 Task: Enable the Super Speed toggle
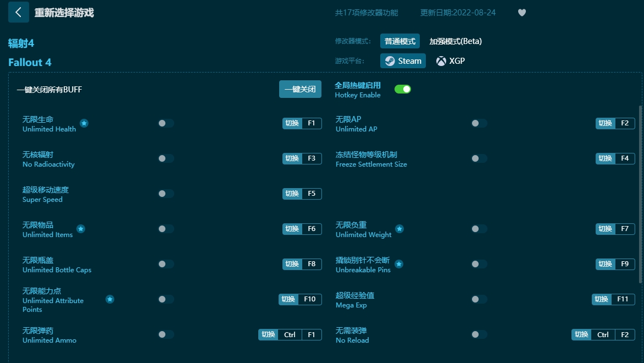click(x=166, y=194)
